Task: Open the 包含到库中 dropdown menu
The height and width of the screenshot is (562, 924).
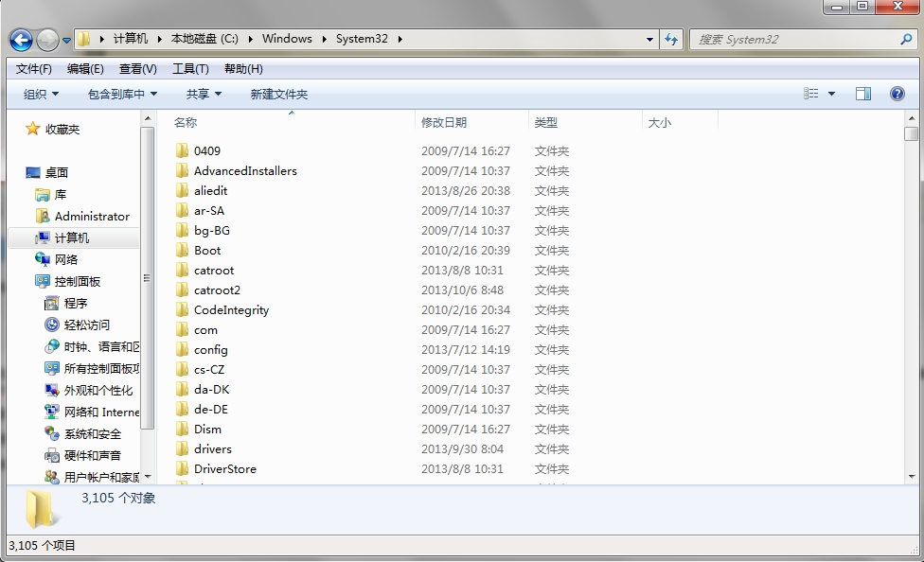Action: pos(122,94)
